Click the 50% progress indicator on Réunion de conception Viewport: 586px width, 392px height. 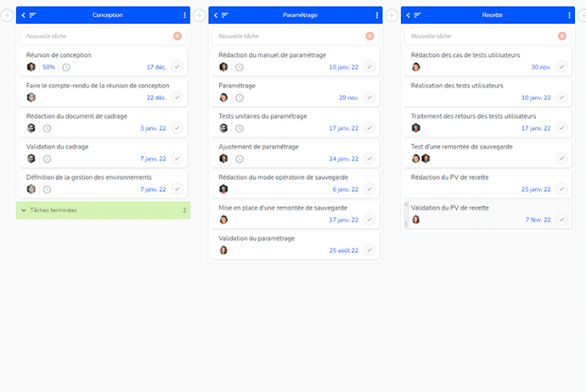(48, 67)
